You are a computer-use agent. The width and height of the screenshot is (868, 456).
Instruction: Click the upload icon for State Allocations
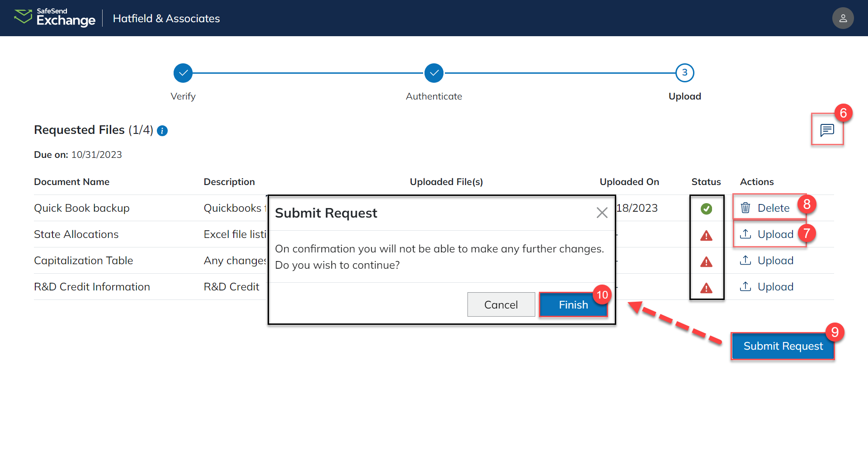click(745, 234)
